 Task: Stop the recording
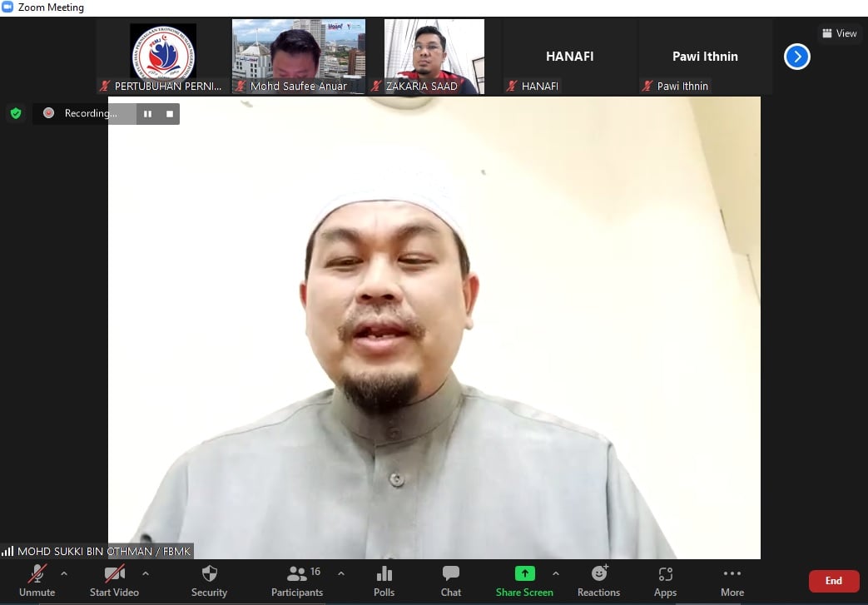coord(170,114)
